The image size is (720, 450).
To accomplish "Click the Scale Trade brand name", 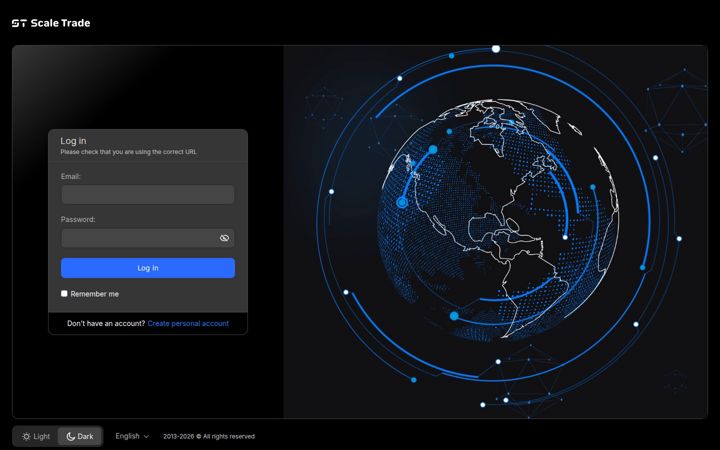I will point(60,23).
